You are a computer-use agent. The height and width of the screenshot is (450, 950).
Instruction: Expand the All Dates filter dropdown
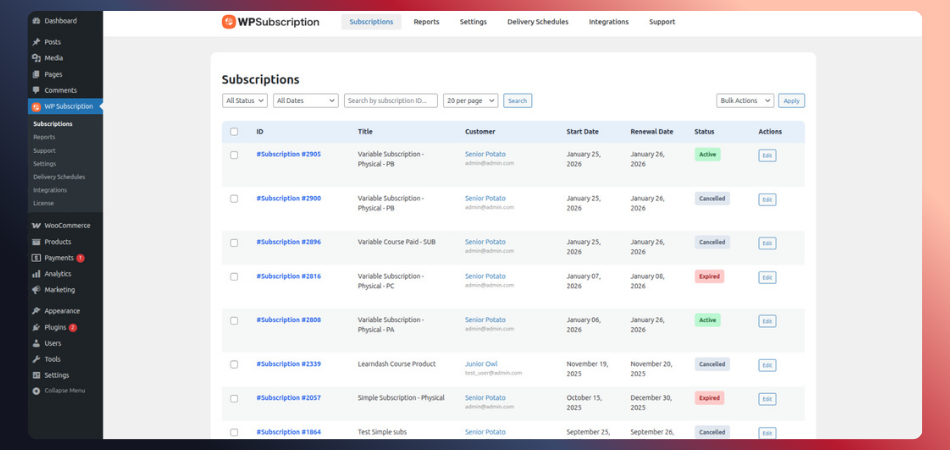(x=306, y=101)
